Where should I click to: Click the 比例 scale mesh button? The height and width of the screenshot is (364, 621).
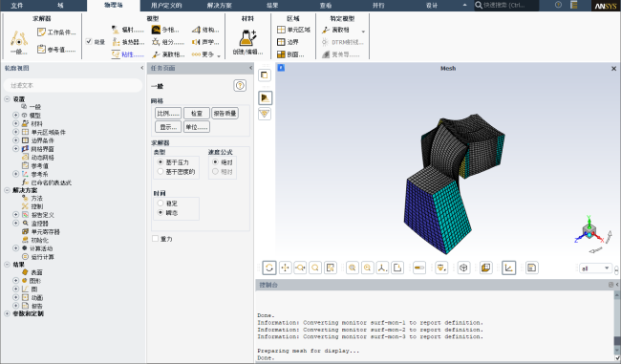[x=168, y=114]
